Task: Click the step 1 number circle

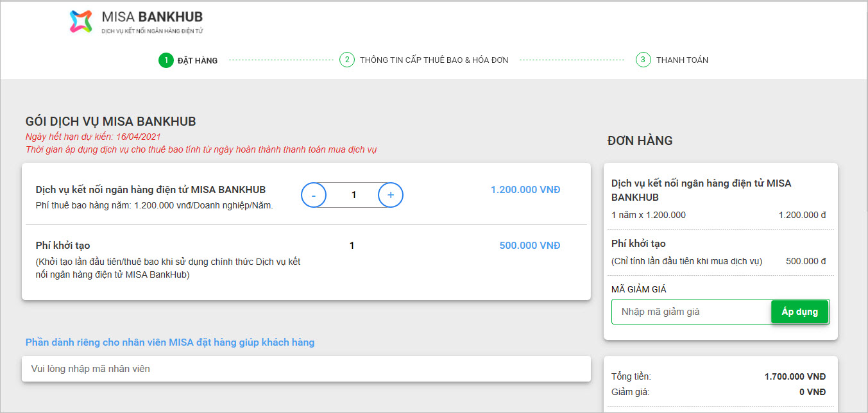Action: coord(166,60)
